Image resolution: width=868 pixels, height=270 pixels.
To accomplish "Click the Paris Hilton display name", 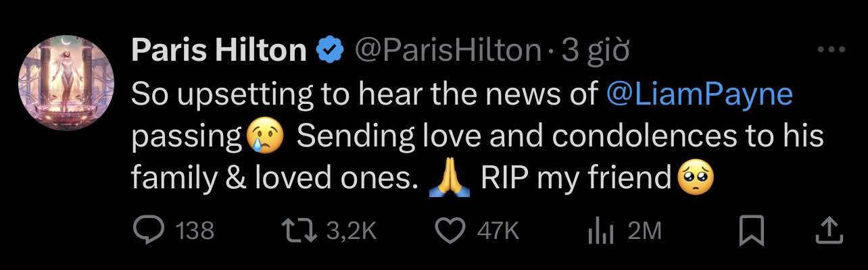I will 218,51.
